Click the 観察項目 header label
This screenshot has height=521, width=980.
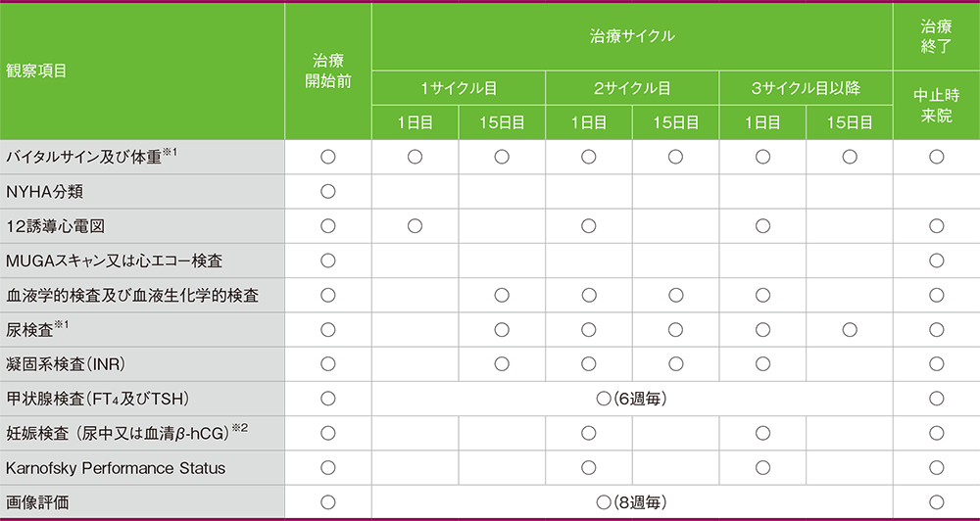[36, 71]
